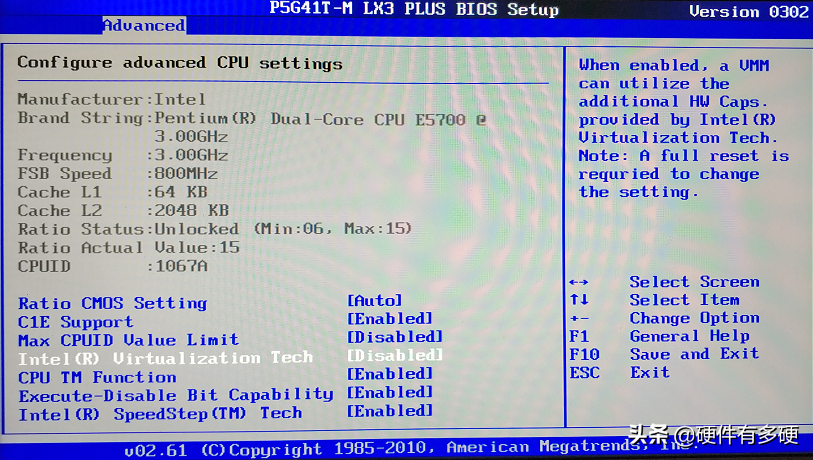Image resolution: width=813 pixels, height=460 pixels.
Task: Click the FSB Speed :800MHz line
Action: pos(118,173)
